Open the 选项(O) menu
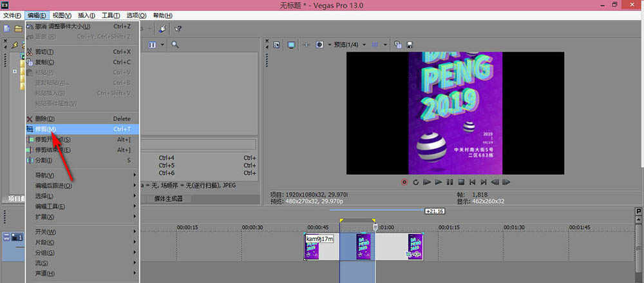This screenshot has height=283, width=644. [x=137, y=15]
